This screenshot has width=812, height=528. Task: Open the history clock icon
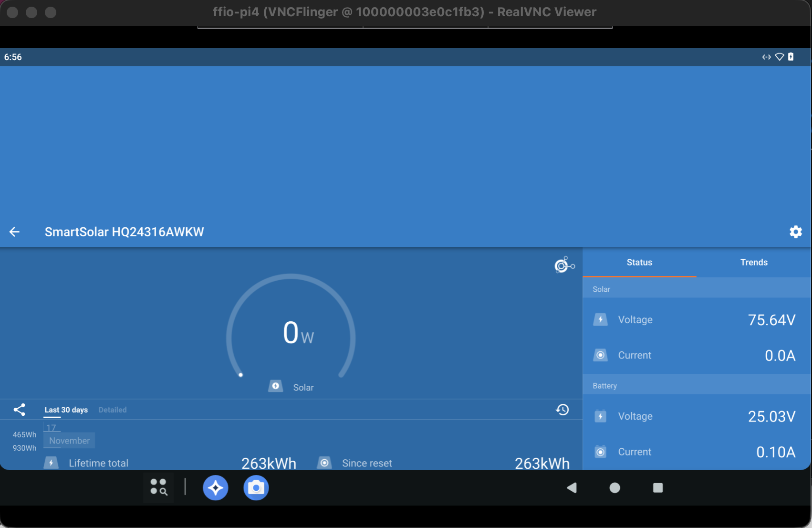[x=562, y=410]
